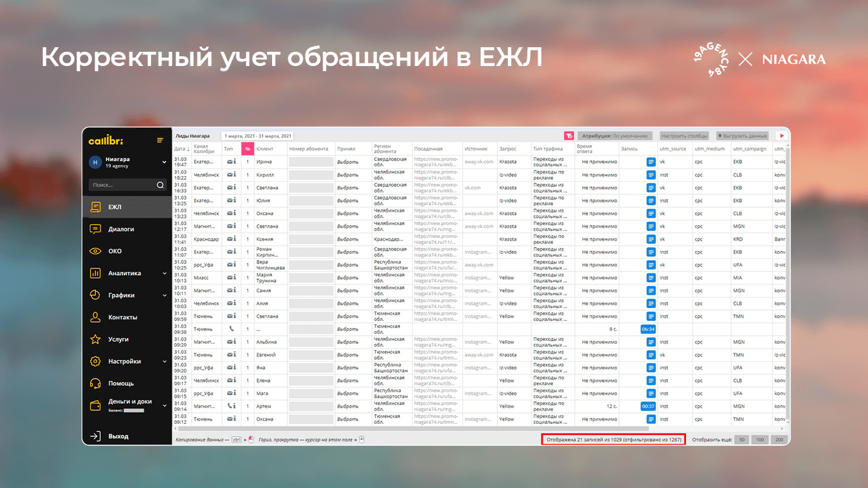Expand the Ниагара account dropdown
Screen dimensions: 868x488
click(164, 162)
